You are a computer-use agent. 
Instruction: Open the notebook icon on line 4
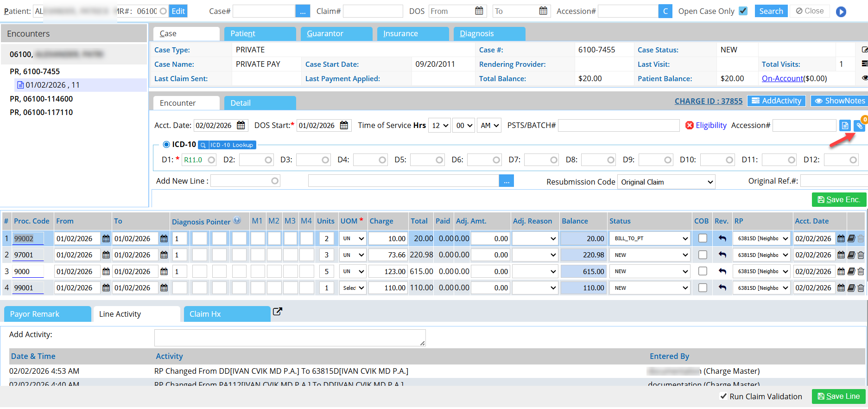[x=851, y=288]
